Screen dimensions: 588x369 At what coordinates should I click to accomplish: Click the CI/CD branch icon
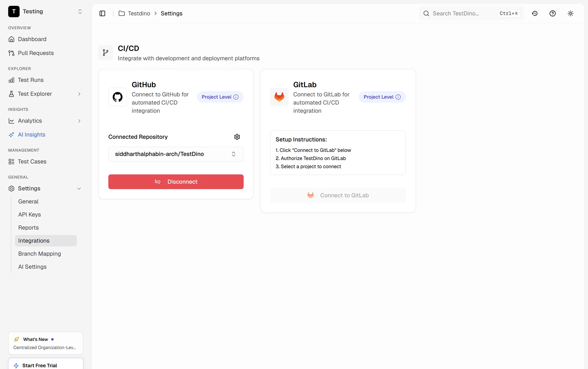tap(106, 53)
